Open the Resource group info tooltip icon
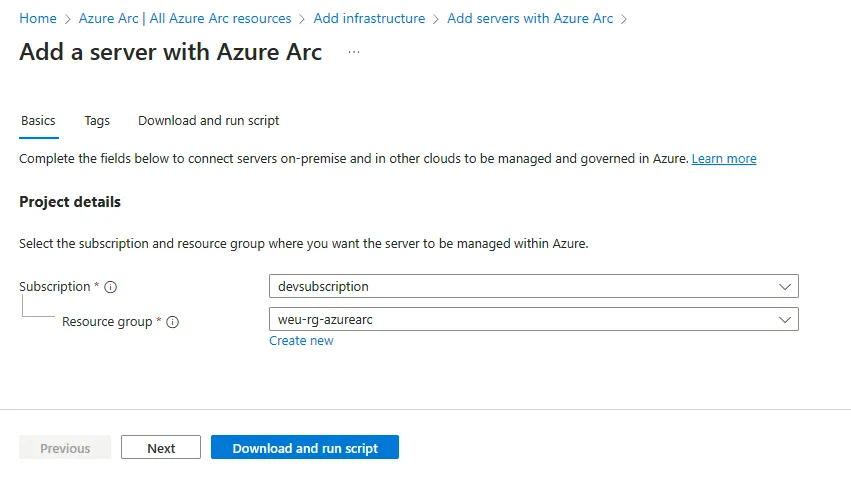Viewport: 851px width, 478px height. point(173,322)
